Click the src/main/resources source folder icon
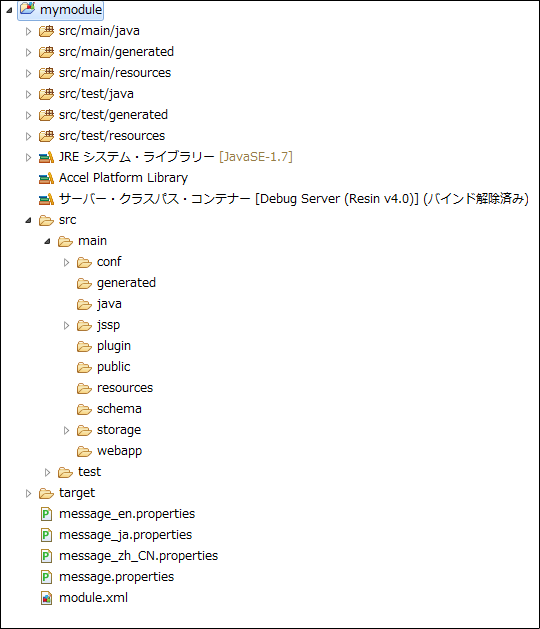 point(47,73)
